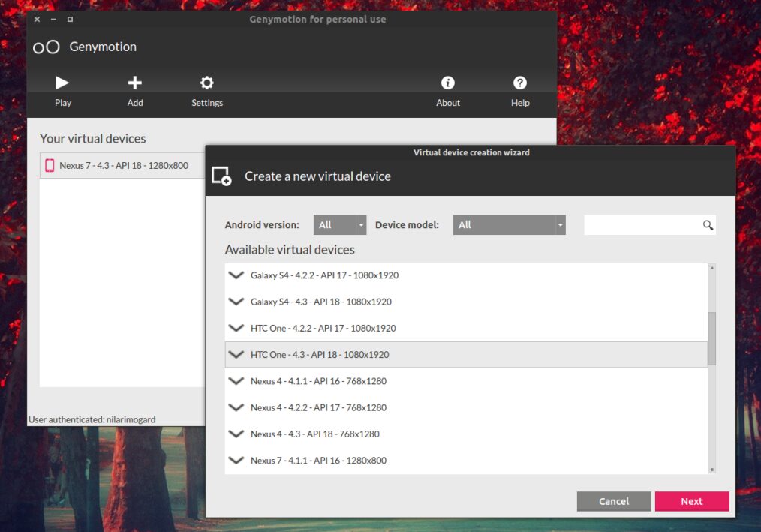Image resolution: width=761 pixels, height=532 pixels.
Task: Open the Android version dropdown
Action: pyautogui.click(x=340, y=225)
